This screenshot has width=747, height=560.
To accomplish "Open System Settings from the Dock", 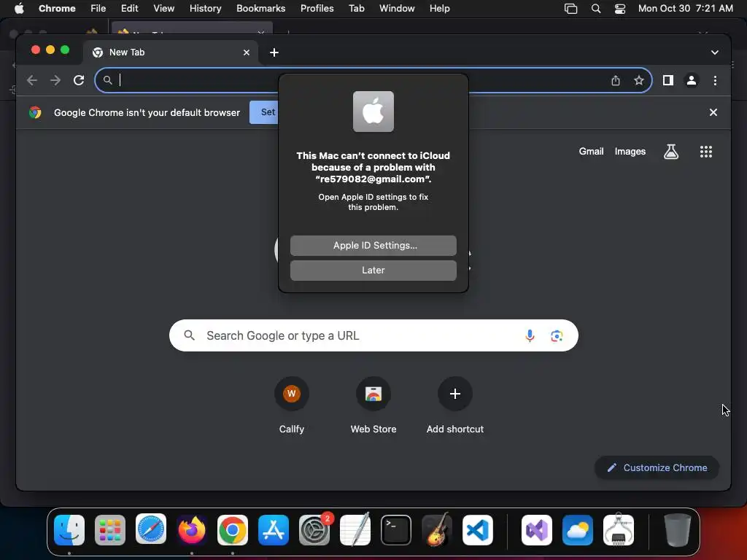I will [314, 529].
